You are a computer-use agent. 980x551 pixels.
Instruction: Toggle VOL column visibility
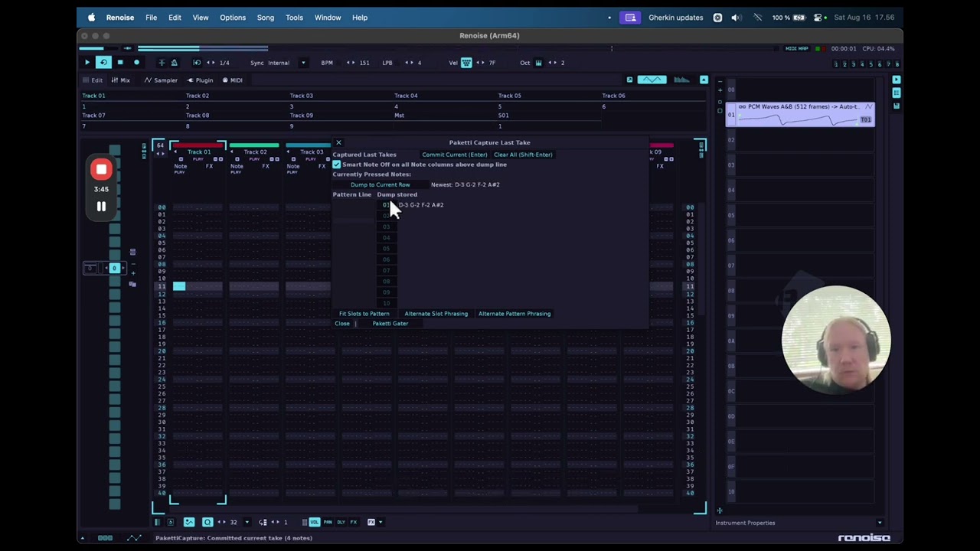[x=314, y=522]
